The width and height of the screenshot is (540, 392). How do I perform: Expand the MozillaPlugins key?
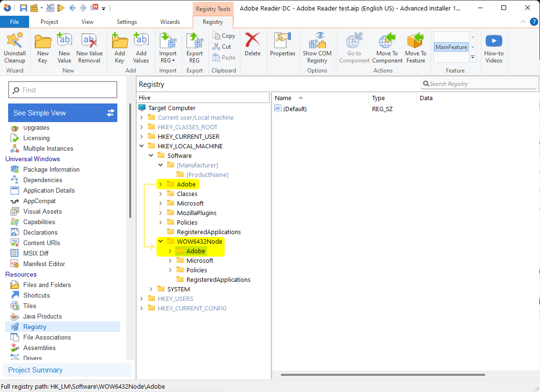pos(160,213)
